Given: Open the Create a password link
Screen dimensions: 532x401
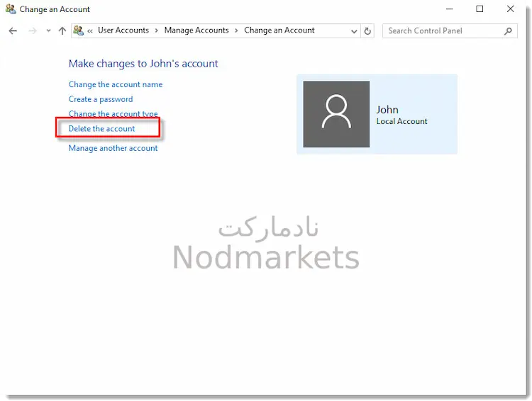Looking at the screenshot, I should coord(101,99).
